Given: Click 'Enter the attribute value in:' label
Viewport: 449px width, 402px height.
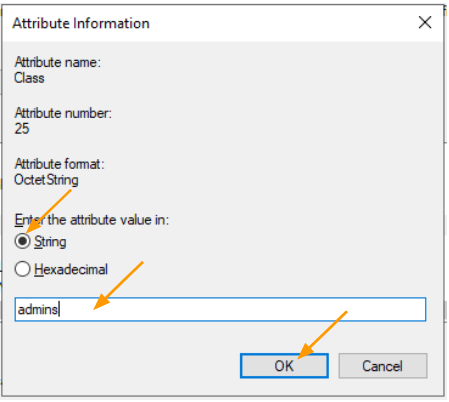Looking at the screenshot, I should [x=92, y=220].
